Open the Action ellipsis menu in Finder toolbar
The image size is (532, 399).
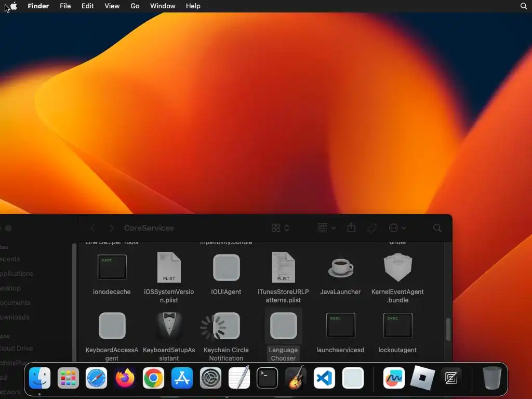click(x=397, y=228)
